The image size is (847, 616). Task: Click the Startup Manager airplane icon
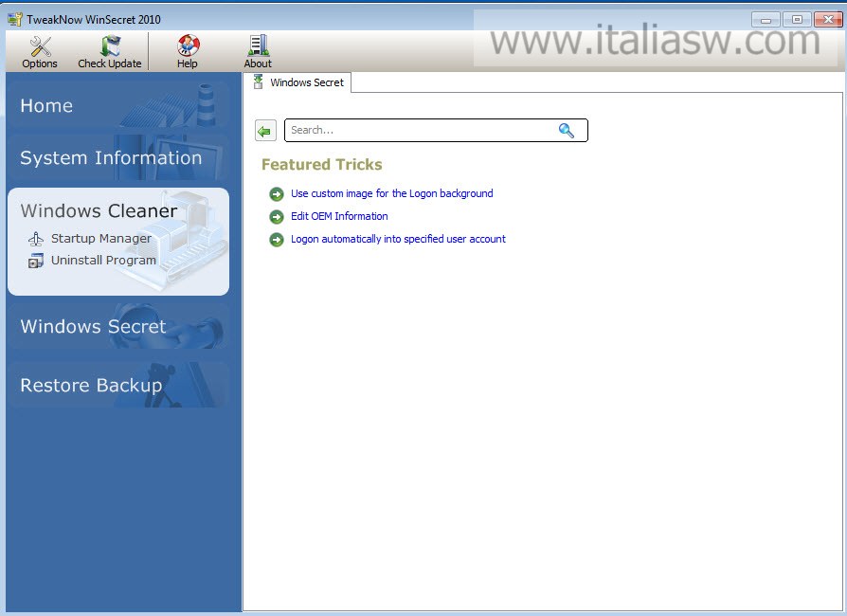36,239
